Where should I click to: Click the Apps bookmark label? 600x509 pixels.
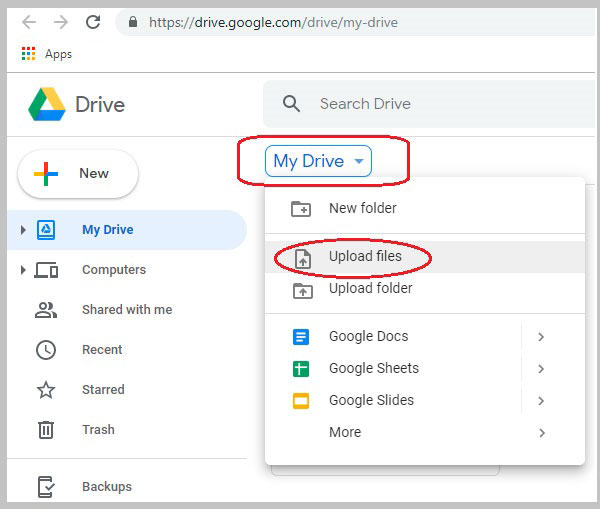[58, 54]
